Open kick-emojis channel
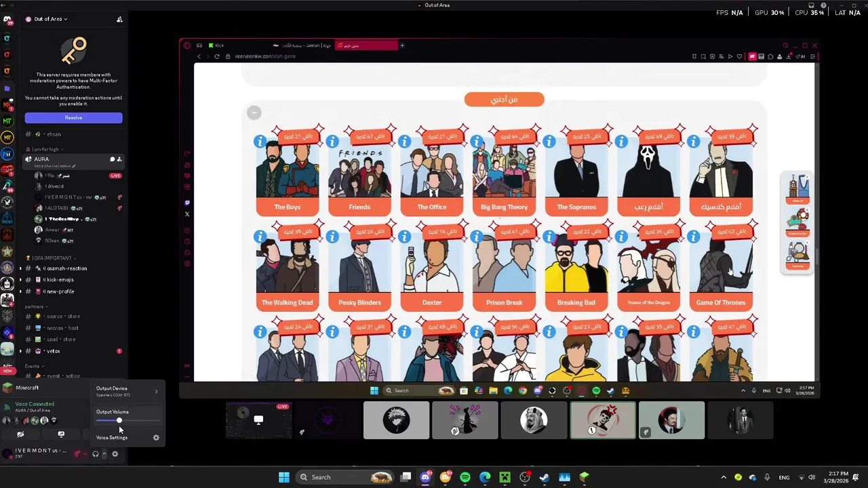The image size is (868, 488). click(73, 280)
